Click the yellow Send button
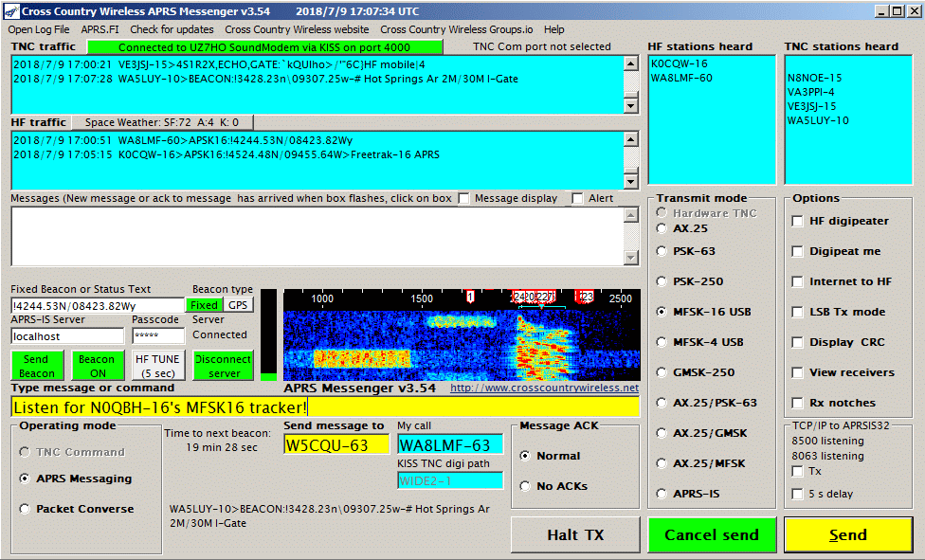This screenshot has width=925, height=560. pos(848,535)
